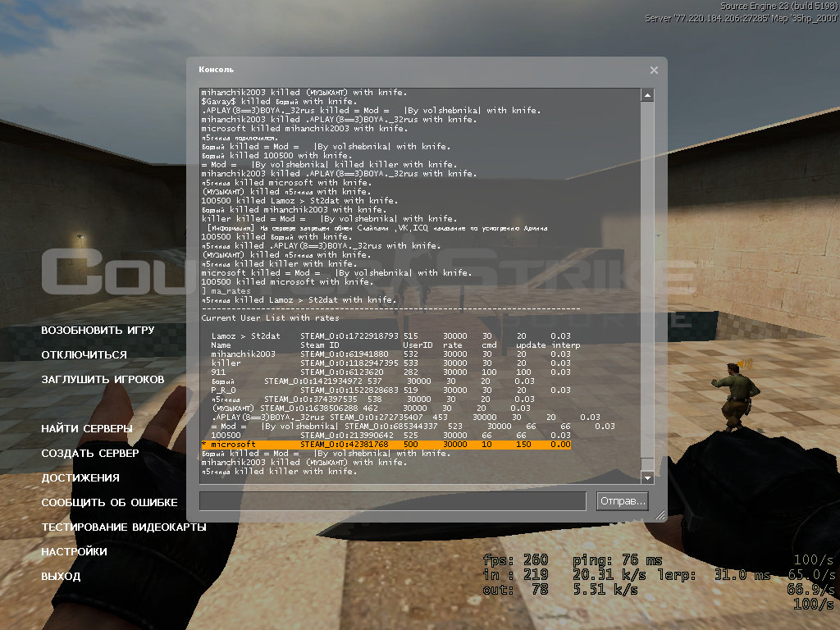The height and width of the screenshot is (630, 840).
Task: Click the 'interp' column header
Action: click(566, 345)
